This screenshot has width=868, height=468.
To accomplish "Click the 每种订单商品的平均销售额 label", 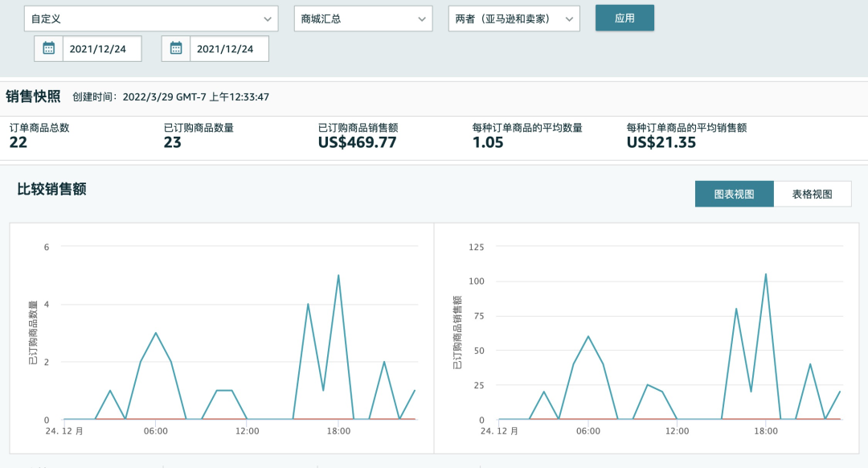I will pyautogui.click(x=686, y=127).
